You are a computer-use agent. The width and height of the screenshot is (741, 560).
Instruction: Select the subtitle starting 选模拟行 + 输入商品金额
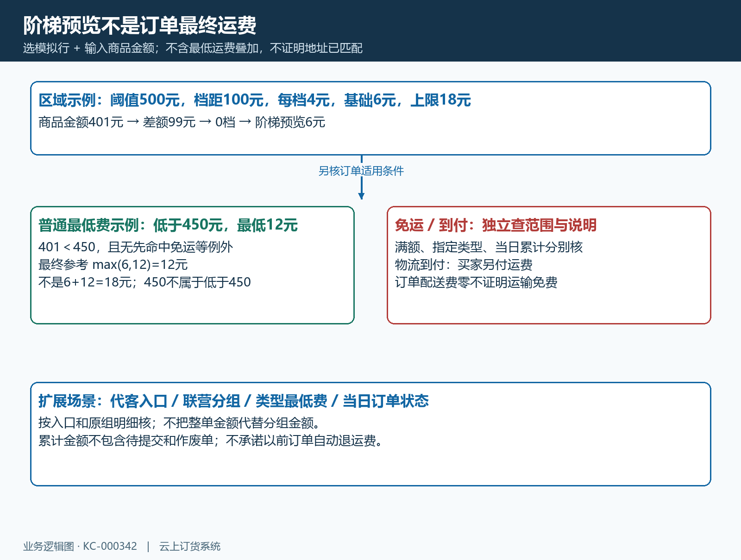[193, 48]
